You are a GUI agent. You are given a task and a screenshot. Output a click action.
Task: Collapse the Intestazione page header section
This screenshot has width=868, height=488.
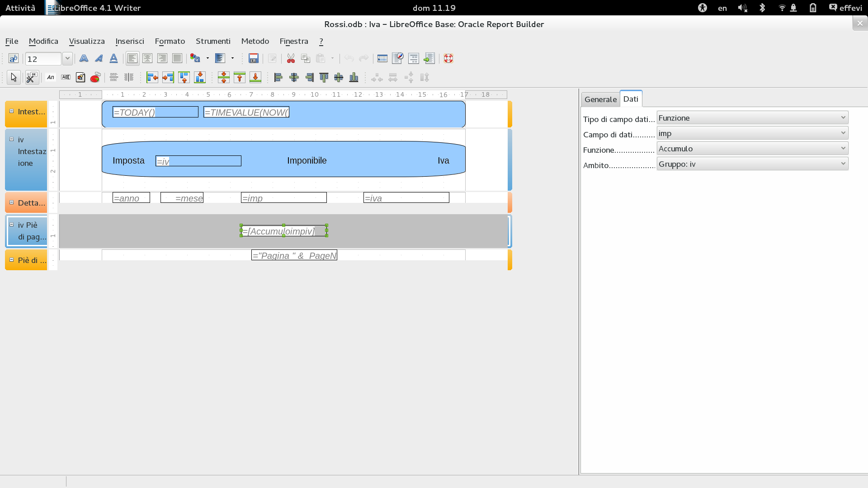click(x=12, y=111)
